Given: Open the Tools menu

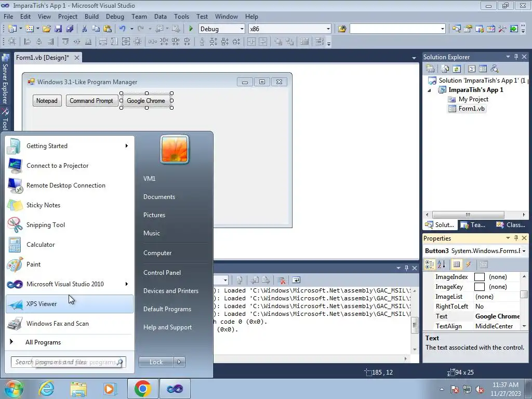Looking at the screenshot, I should pos(181,16).
